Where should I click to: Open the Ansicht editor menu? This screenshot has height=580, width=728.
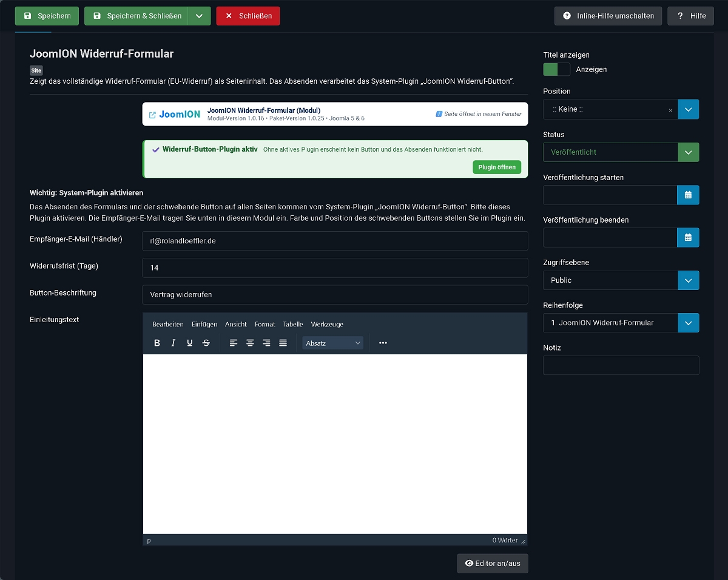(x=236, y=325)
